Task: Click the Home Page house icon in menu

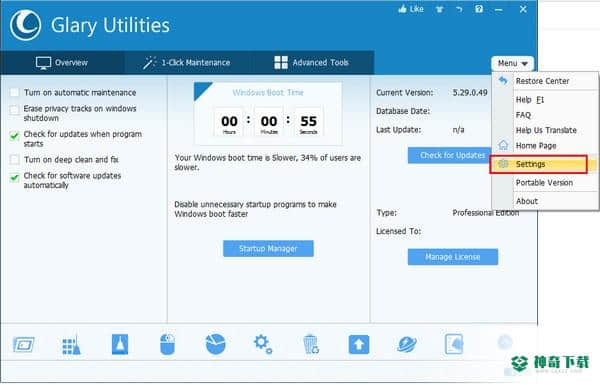Action: click(x=503, y=145)
